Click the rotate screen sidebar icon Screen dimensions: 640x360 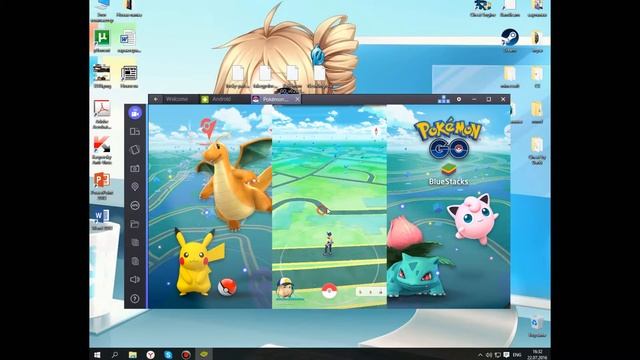(x=135, y=150)
